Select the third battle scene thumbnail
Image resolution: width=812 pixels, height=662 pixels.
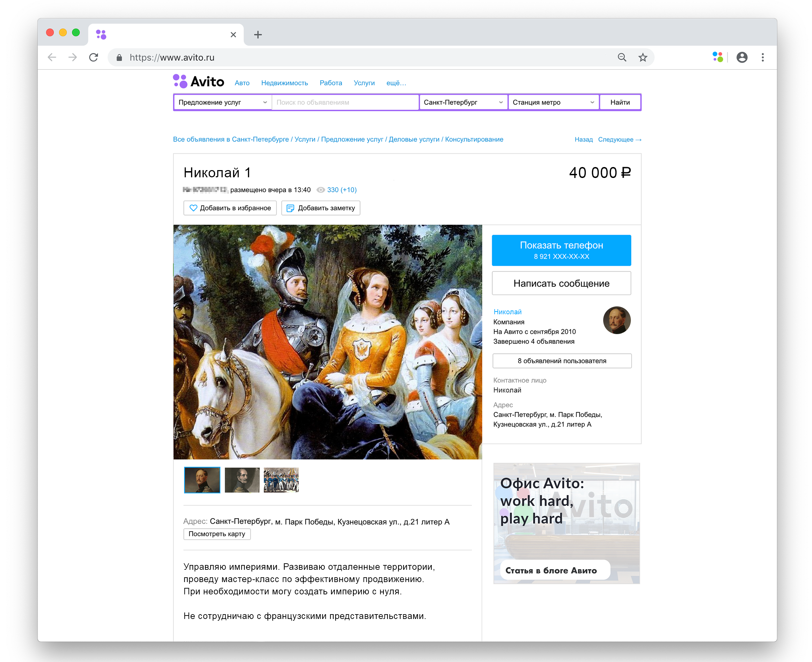tap(281, 480)
